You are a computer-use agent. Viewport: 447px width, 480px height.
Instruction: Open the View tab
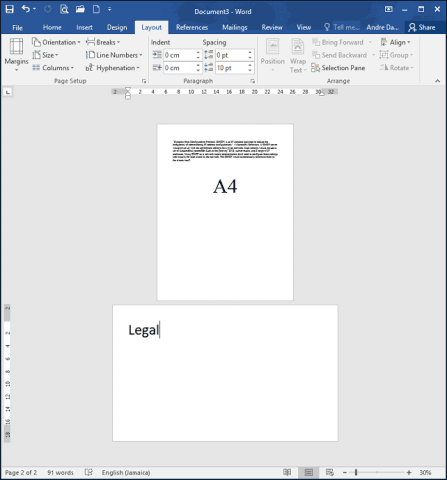tap(304, 28)
